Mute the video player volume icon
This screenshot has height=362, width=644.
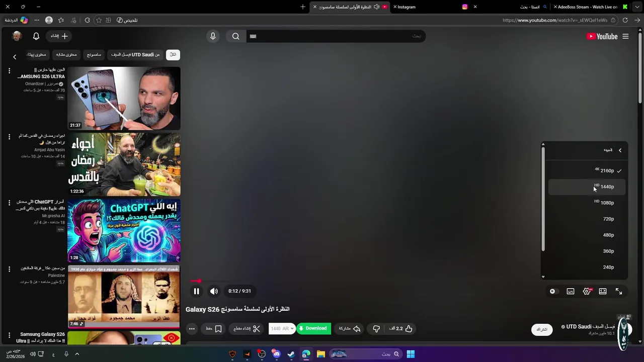pos(214,291)
